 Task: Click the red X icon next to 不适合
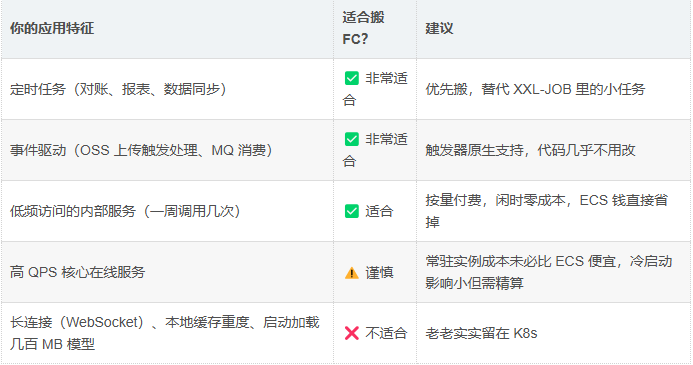click(x=352, y=333)
